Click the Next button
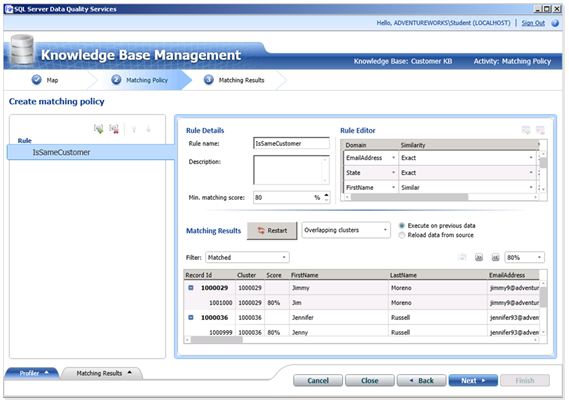 click(473, 381)
